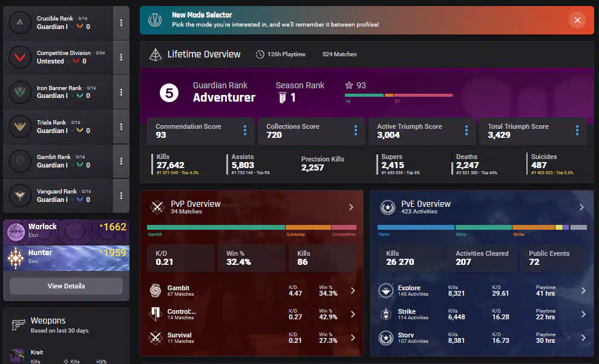Click the 524 Matches text

pyautogui.click(x=339, y=54)
